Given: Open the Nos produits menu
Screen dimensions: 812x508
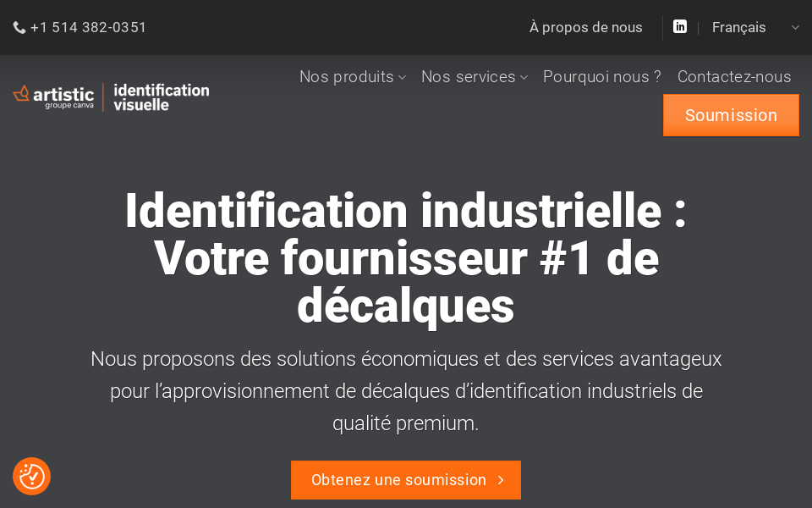Looking at the screenshot, I should pos(347,77).
